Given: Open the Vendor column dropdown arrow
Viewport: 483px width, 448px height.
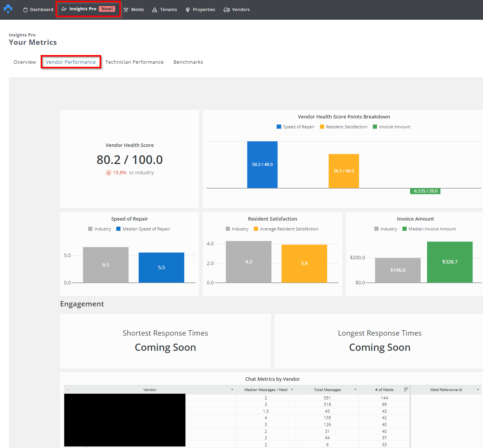Looking at the screenshot, I should (232, 390).
